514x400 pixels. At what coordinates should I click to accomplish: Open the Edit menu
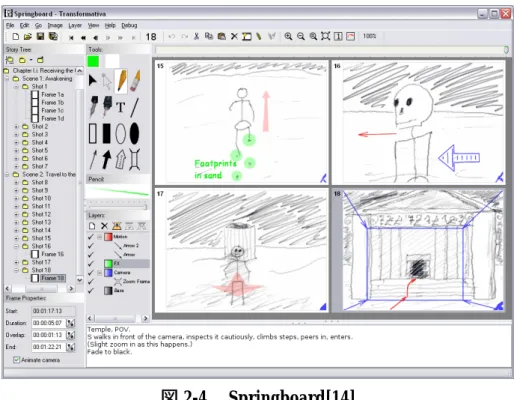tap(24, 25)
